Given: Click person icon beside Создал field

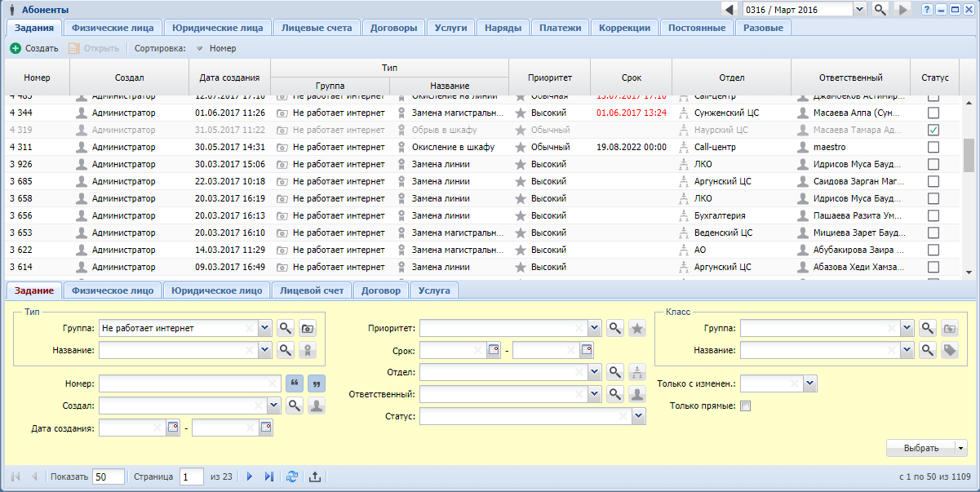Looking at the screenshot, I should pos(316,405).
